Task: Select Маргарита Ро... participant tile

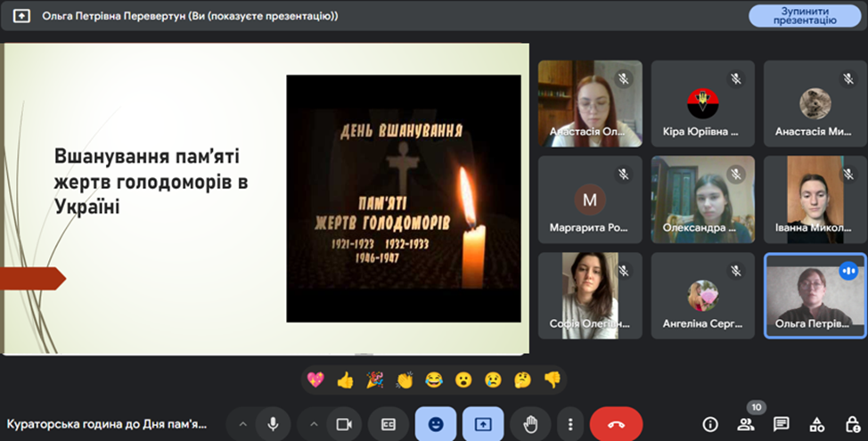Action: (590, 200)
